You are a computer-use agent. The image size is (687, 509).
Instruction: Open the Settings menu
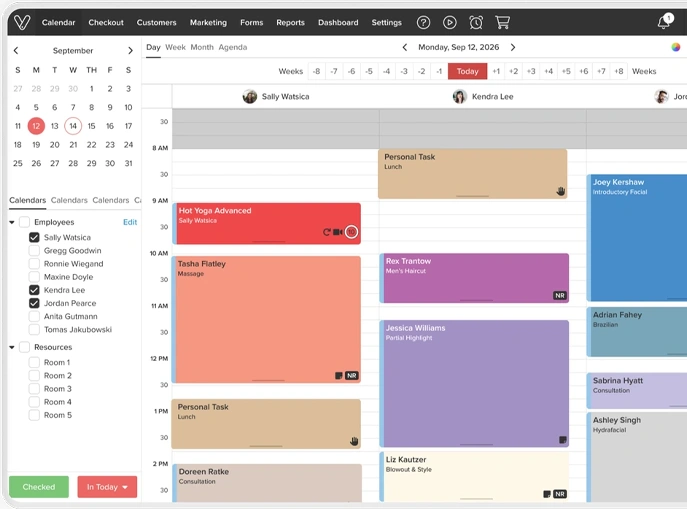coord(386,22)
